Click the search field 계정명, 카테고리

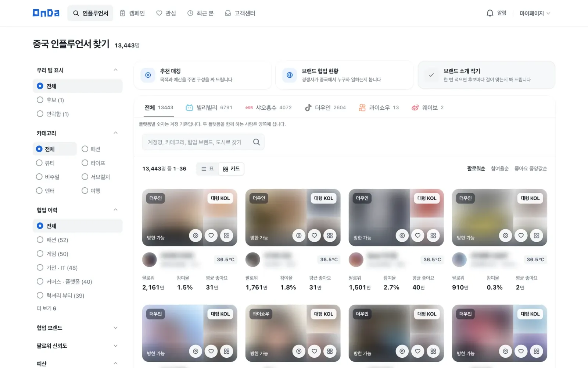[203, 142]
